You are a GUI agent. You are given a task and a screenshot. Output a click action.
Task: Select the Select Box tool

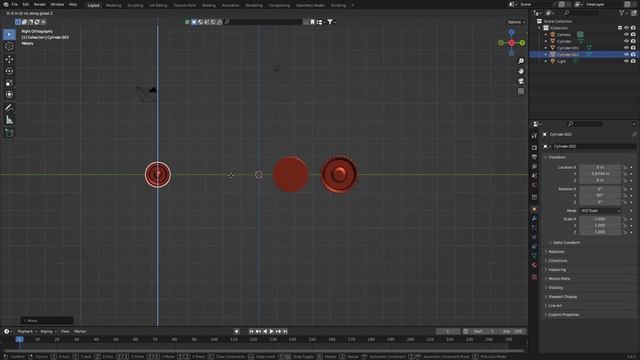point(9,34)
